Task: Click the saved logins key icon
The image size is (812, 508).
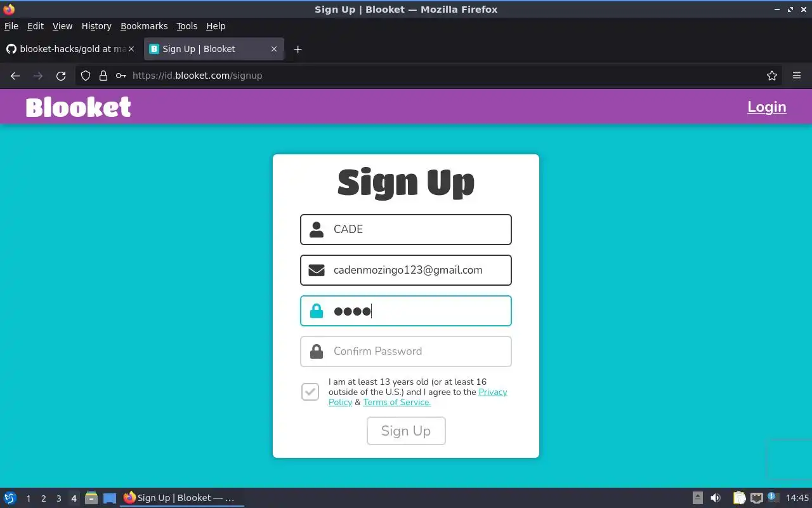Action: pos(121,76)
